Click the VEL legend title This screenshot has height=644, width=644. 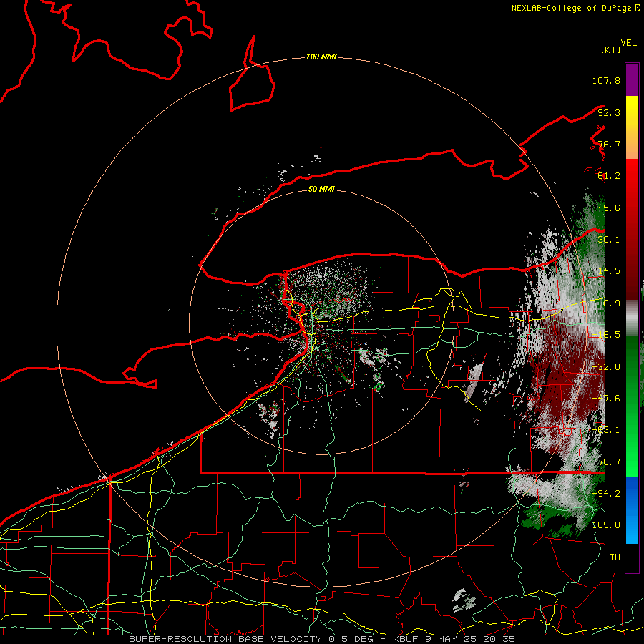(629, 42)
